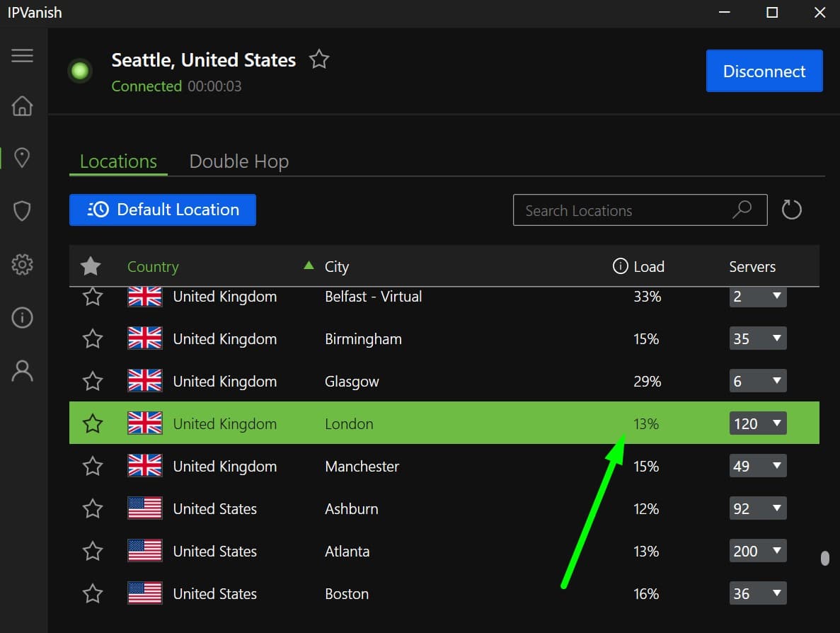The width and height of the screenshot is (840, 633).
Task: Favorite Seattle, United States with the star
Action: click(x=319, y=59)
